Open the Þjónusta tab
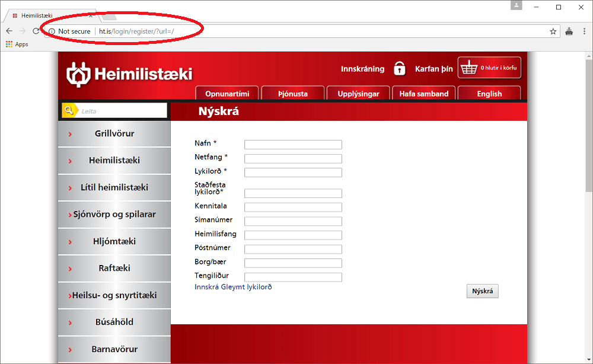Image resolution: width=593 pixels, height=364 pixels. (293, 93)
